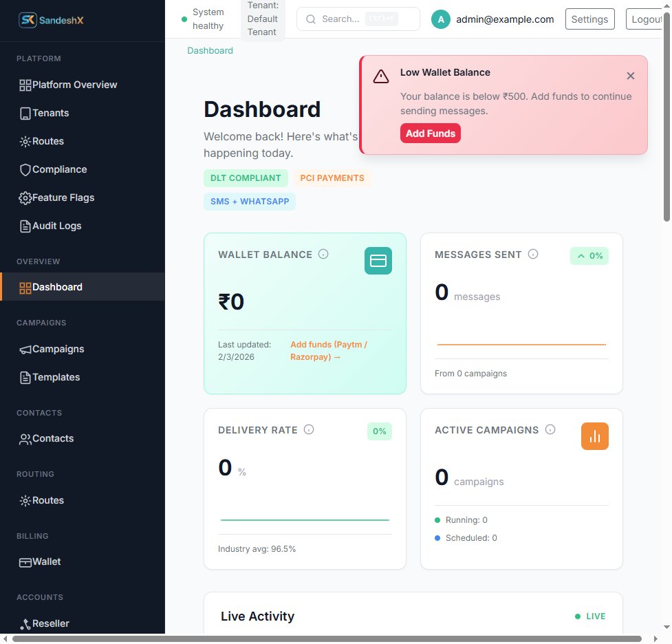The height and width of the screenshot is (644, 672).
Task: Click the scrollbar down arrow
Action: click(x=666, y=627)
